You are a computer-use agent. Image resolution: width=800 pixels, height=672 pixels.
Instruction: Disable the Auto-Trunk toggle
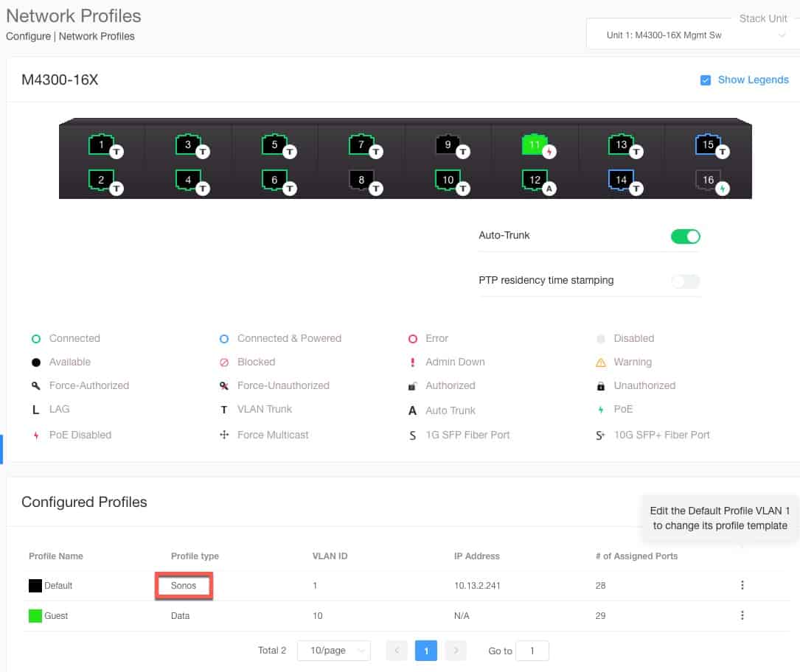(685, 237)
